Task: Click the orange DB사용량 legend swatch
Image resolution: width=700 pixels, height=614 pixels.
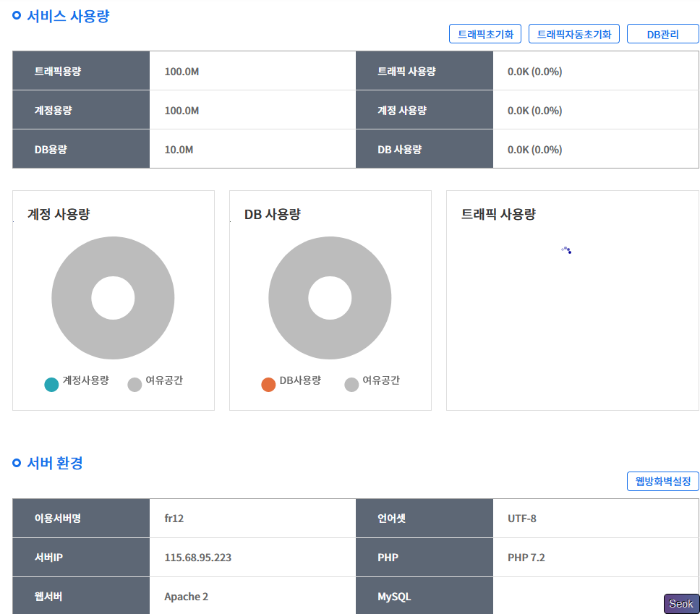Action: (x=268, y=385)
